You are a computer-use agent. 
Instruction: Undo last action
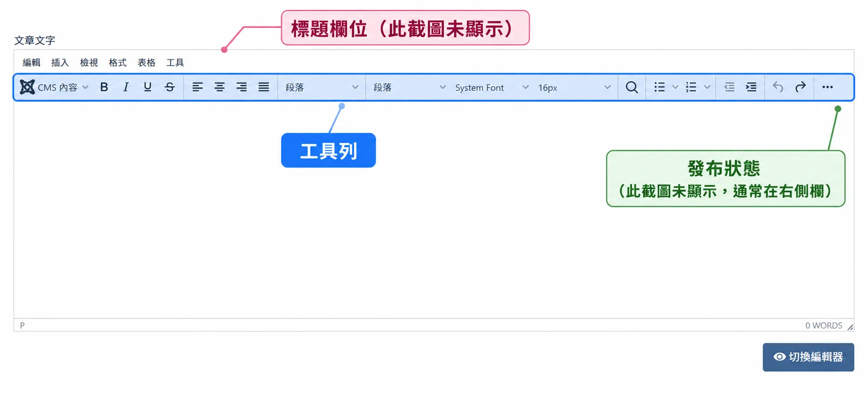point(778,87)
